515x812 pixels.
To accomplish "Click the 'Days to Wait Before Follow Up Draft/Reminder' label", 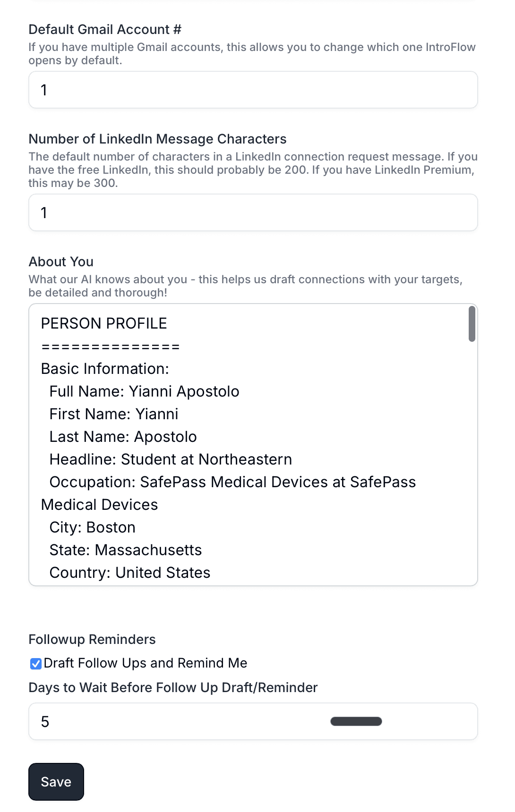I will point(173,687).
